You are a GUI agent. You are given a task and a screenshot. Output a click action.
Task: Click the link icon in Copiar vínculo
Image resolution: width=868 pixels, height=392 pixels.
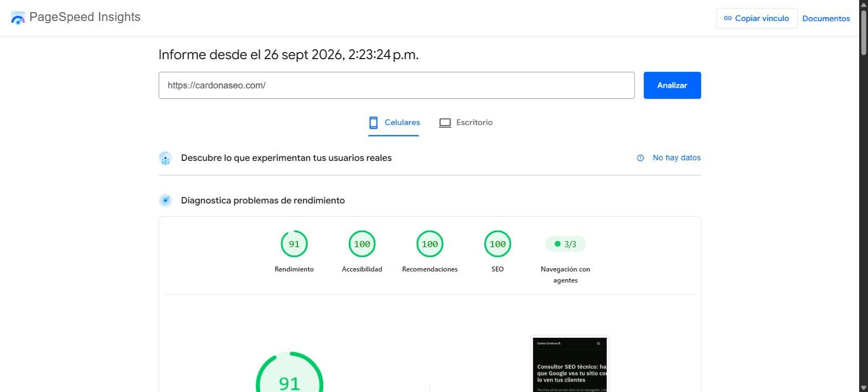point(728,18)
